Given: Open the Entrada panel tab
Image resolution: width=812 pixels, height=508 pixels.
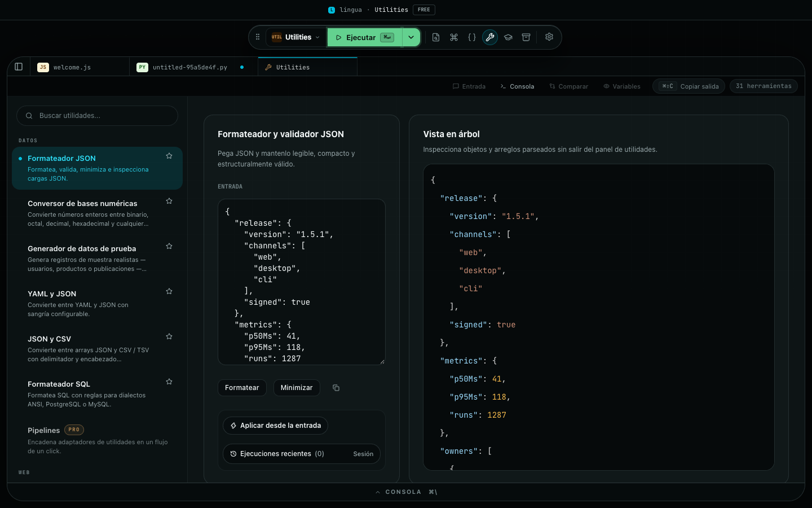Looking at the screenshot, I should pyautogui.click(x=469, y=86).
